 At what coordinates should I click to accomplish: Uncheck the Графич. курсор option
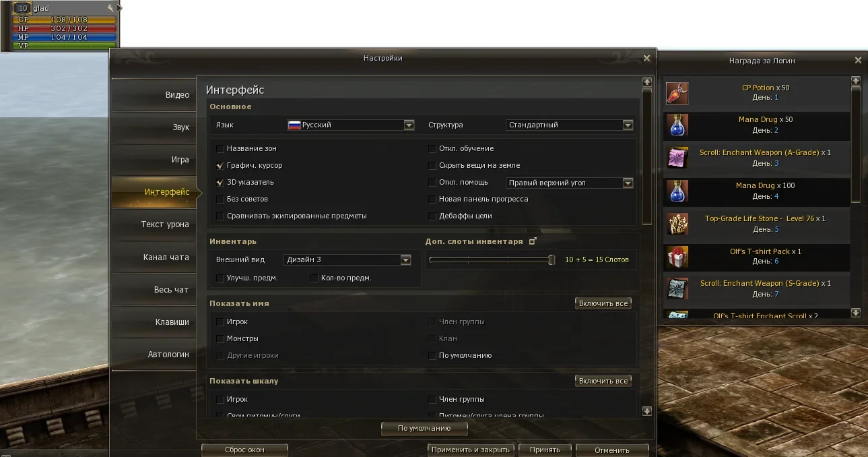click(x=220, y=165)
